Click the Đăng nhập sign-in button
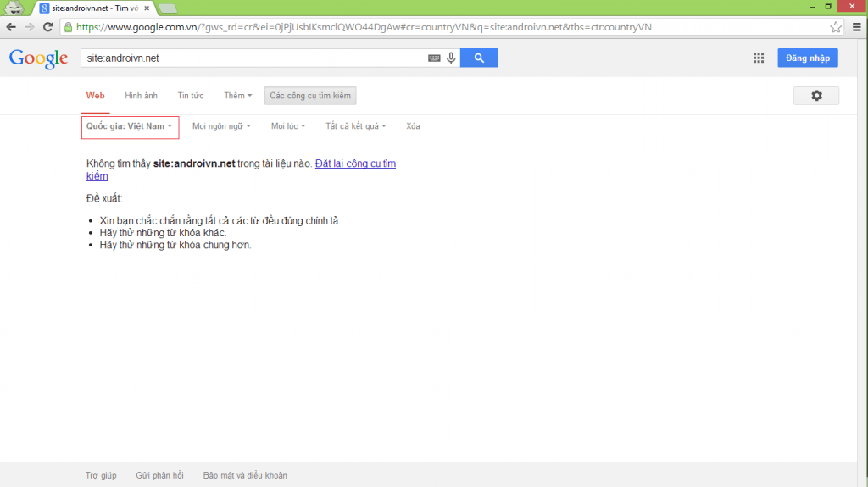This screenshot has width=868, height=487. click(808, 58)
